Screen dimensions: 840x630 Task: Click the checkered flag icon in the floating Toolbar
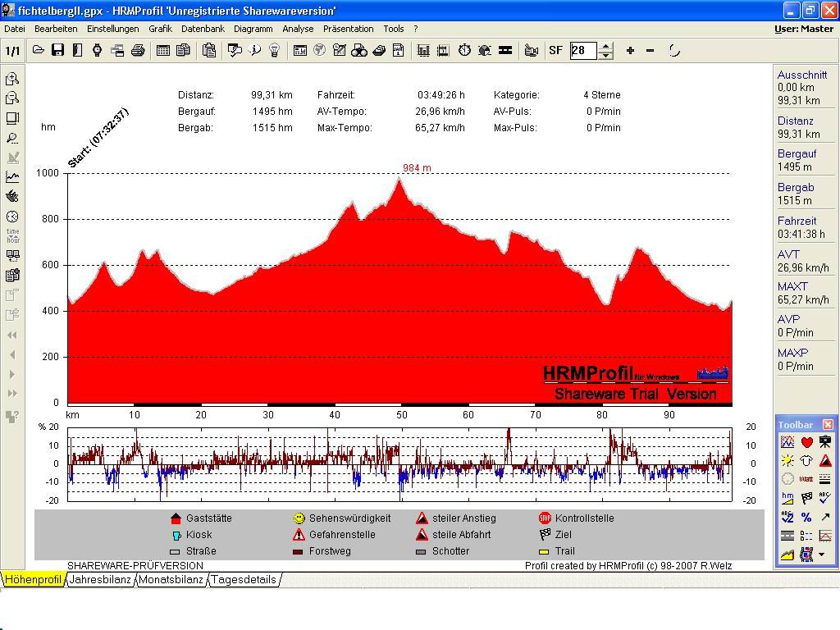pos(806,498)
